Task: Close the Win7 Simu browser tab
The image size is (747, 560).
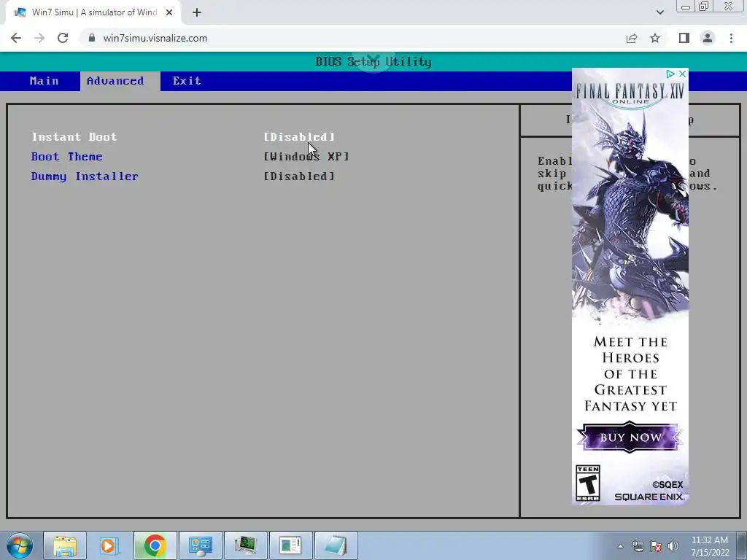Action: coord(169,12)
